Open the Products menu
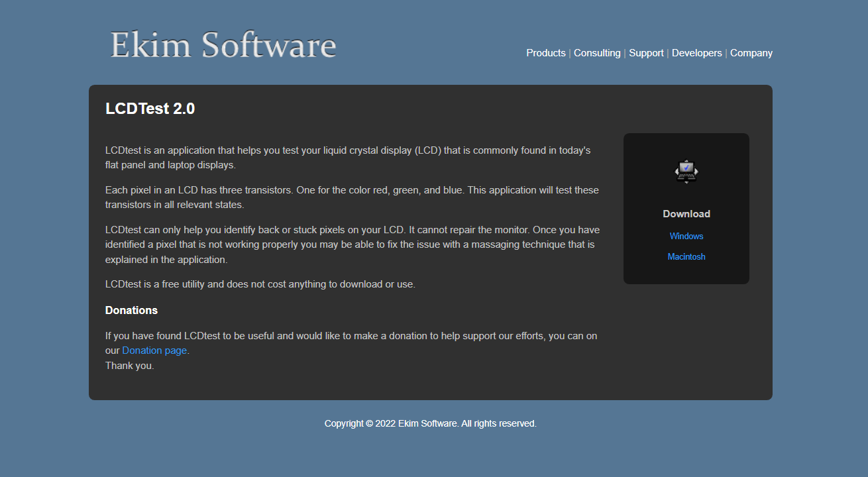The height and width of the screenshot is (477, 868). [546, 53]
